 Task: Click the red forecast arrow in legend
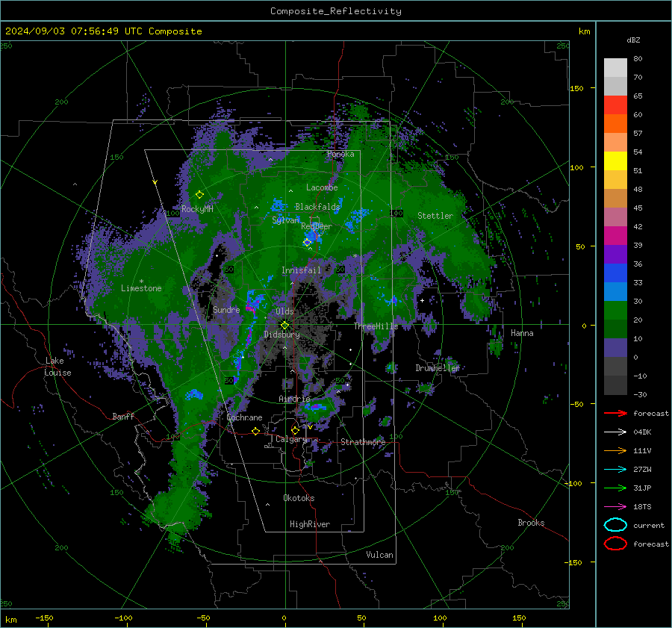coord(615,413)
